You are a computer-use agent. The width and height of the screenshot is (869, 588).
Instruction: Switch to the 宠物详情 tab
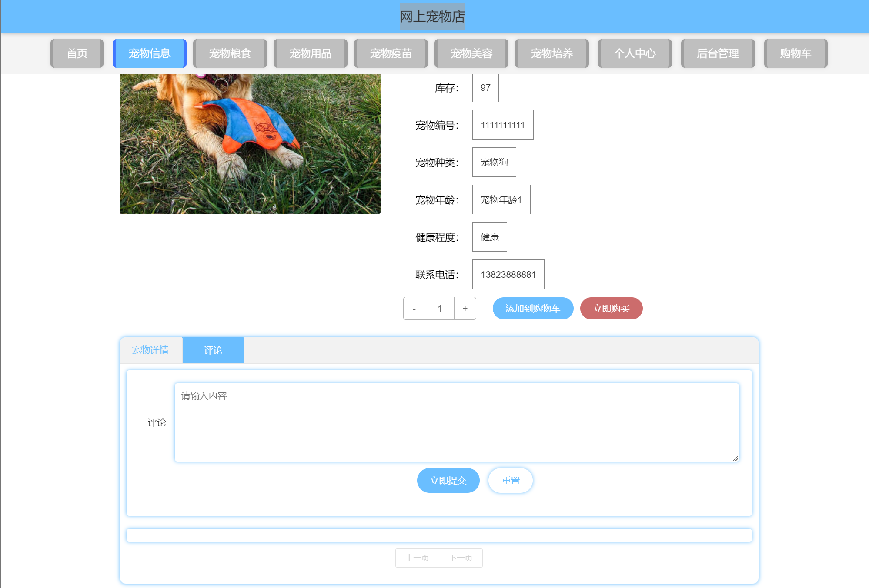pyautogui.click(x=150, y=350)
